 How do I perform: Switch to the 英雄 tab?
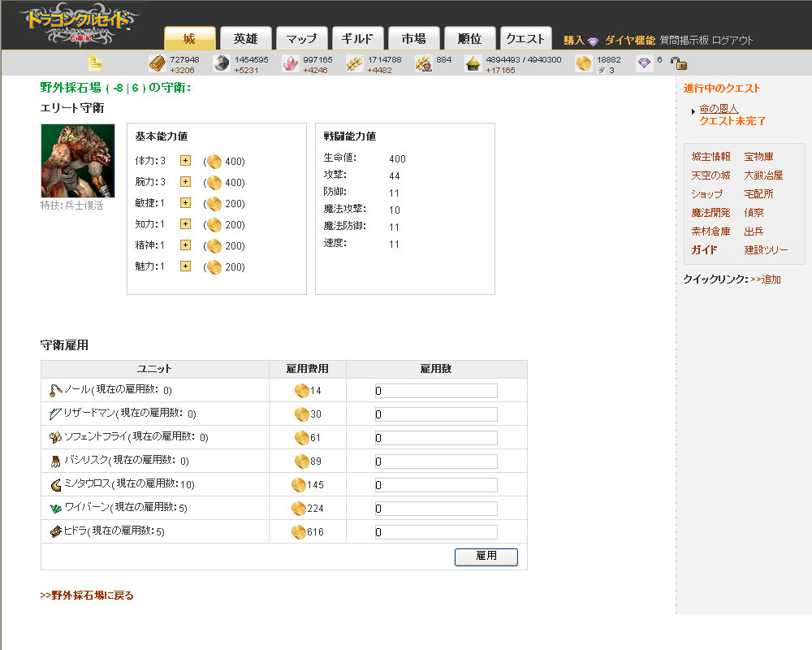click(x=245, y=39)
